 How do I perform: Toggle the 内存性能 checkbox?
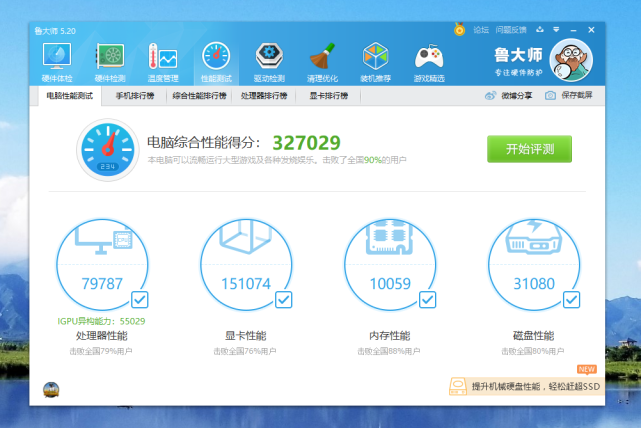pyautogui.click(x=428, y=300)
